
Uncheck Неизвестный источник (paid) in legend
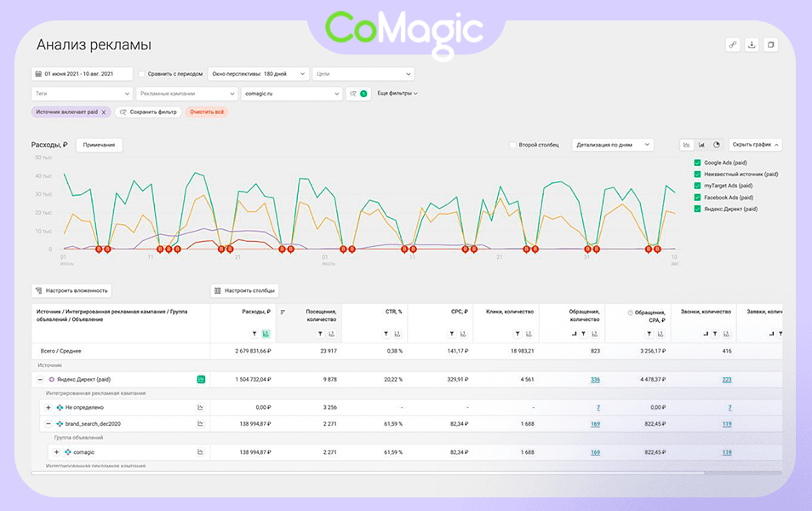[x=697, y=174]
